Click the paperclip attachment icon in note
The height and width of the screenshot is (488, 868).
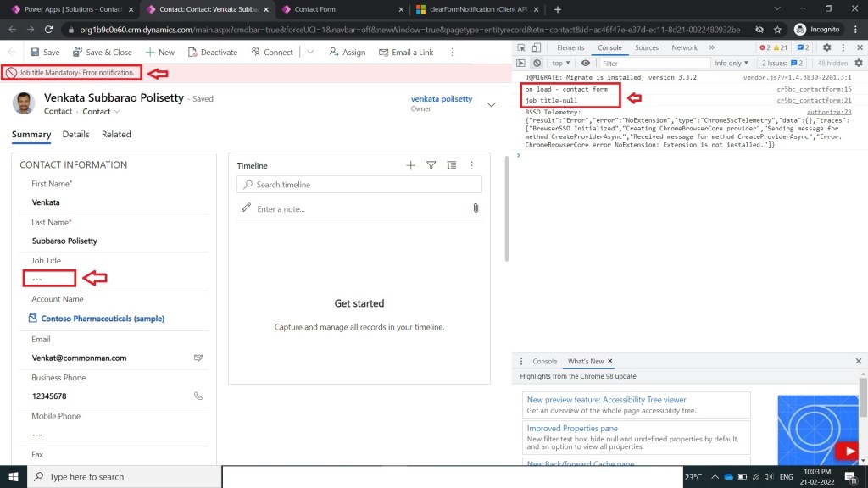click(x=476, y=208)
